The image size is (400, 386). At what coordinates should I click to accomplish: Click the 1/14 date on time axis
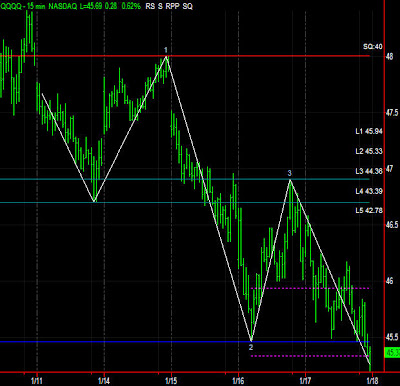104,381
